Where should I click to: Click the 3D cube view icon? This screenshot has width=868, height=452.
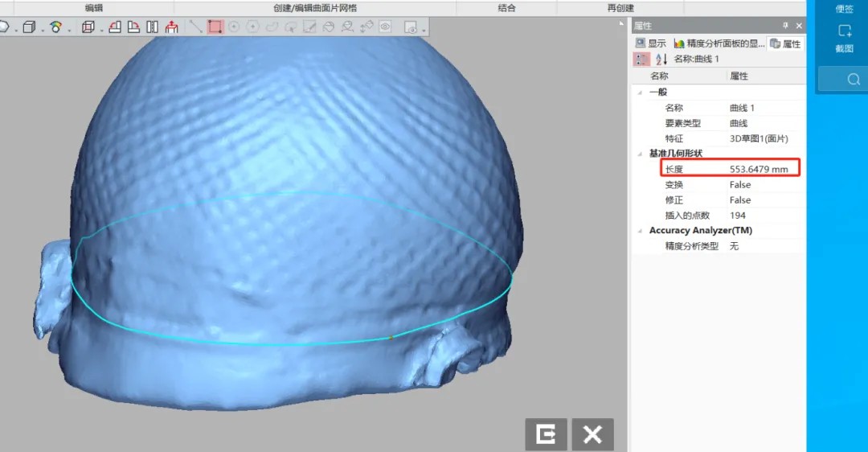pos(29,27)
